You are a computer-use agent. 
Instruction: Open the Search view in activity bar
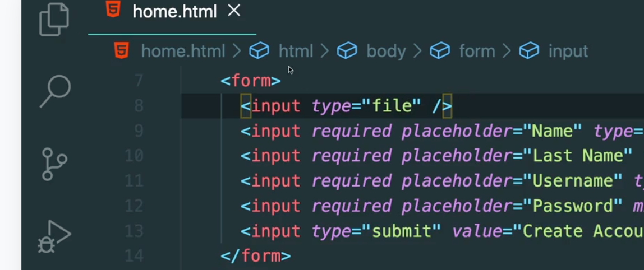[54, 91]
